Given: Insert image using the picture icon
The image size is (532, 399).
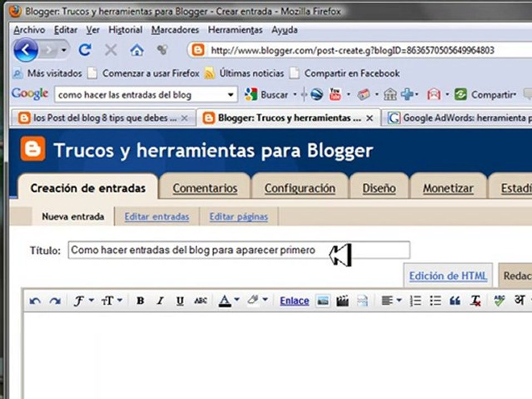Looking at the screenshot, I should pos(323,300).
